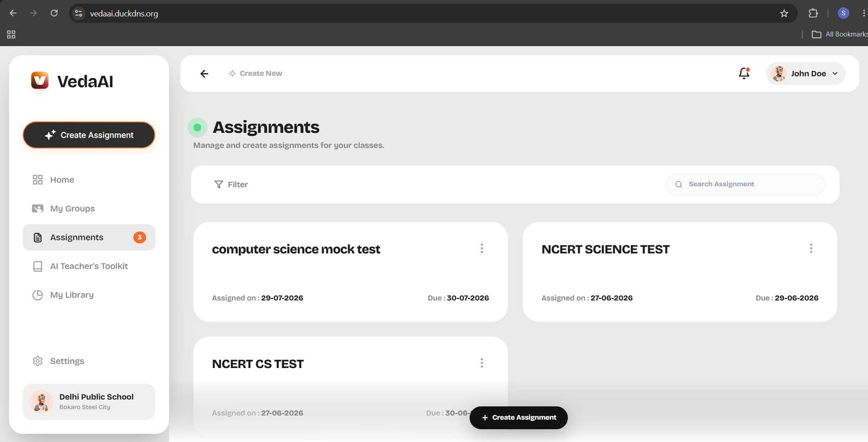Click the My Groups icon

37,209
